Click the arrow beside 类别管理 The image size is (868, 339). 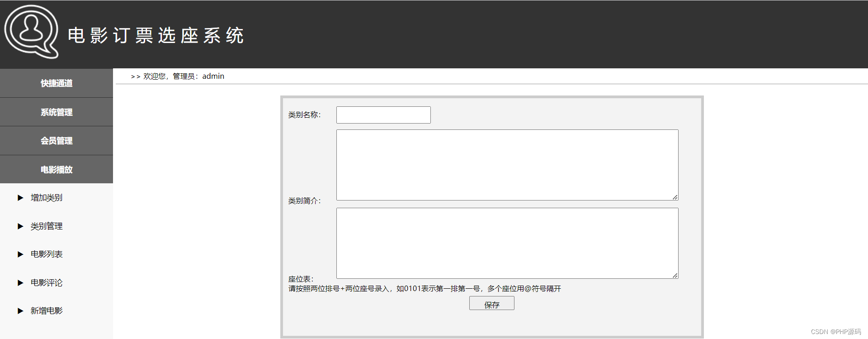click(20, 226)
